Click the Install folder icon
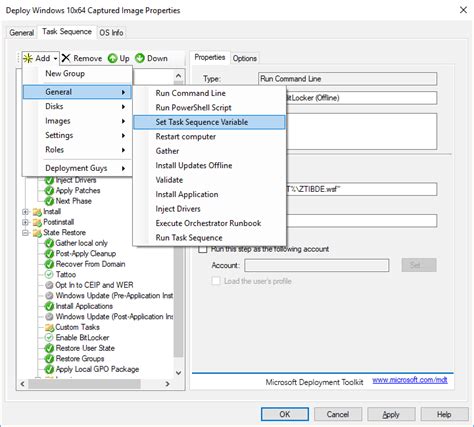This screenshot has width=474, height=427. tap(37, 212)
